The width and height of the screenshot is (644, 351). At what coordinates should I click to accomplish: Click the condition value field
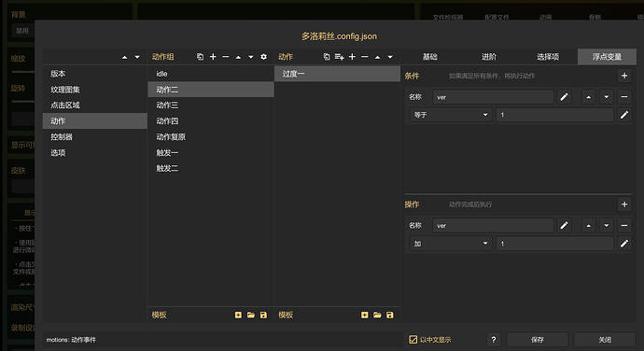pos(554,115)
